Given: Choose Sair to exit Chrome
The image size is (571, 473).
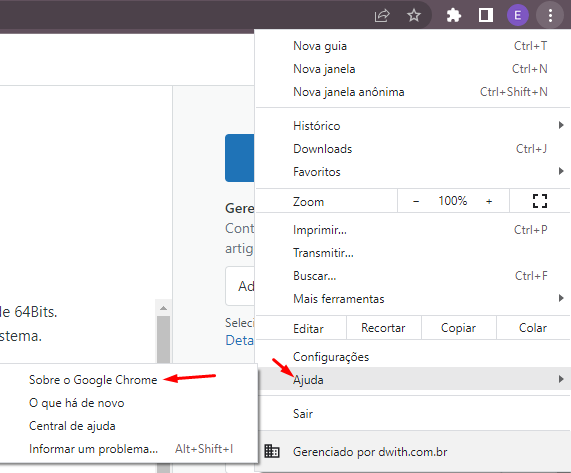Looking at the screenshot, I should point(413,413).
